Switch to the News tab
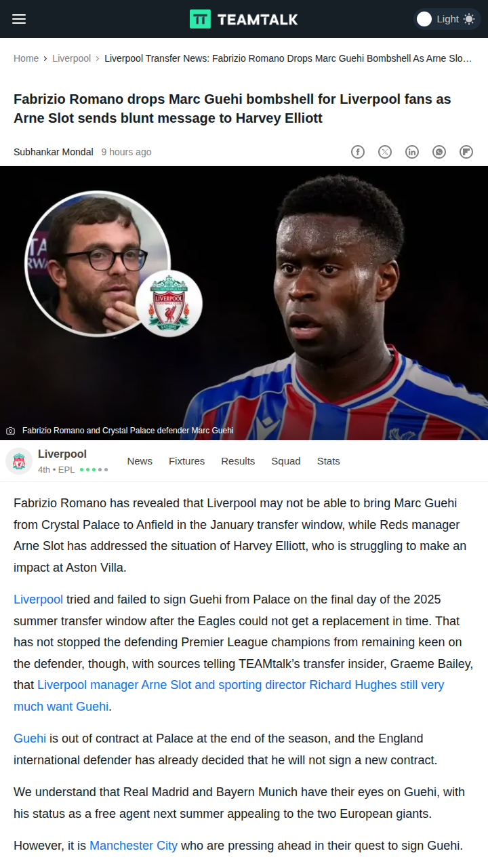The width and height of the screenshot is (488, 868). pos(140,461)
